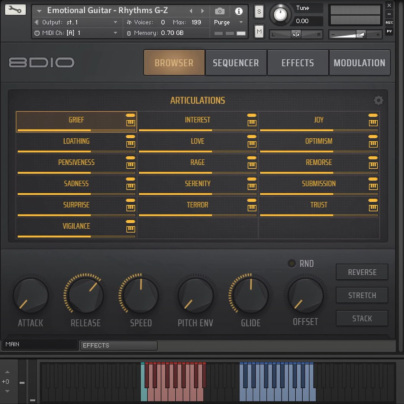Select the Vigilance articulation
The width and height of the screenshot is (404, 404).
[x=76, y=228]
